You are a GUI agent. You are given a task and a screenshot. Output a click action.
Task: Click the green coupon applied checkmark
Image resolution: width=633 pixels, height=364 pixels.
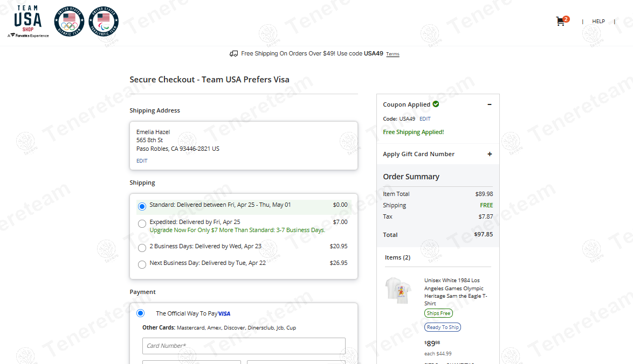point(436,104)
